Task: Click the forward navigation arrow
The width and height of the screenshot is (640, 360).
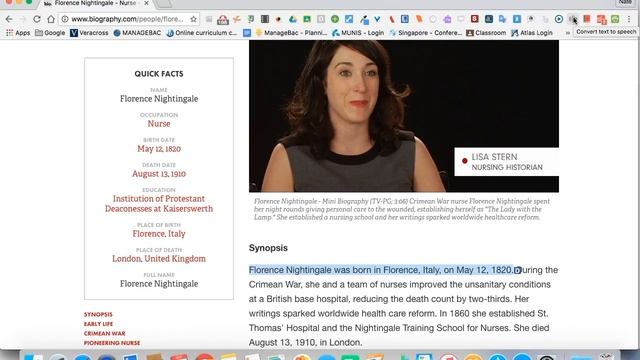Action: click(x=23, y=19)
